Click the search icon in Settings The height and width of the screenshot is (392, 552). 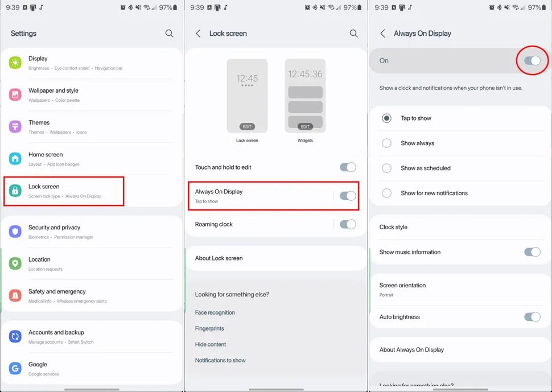169,34
